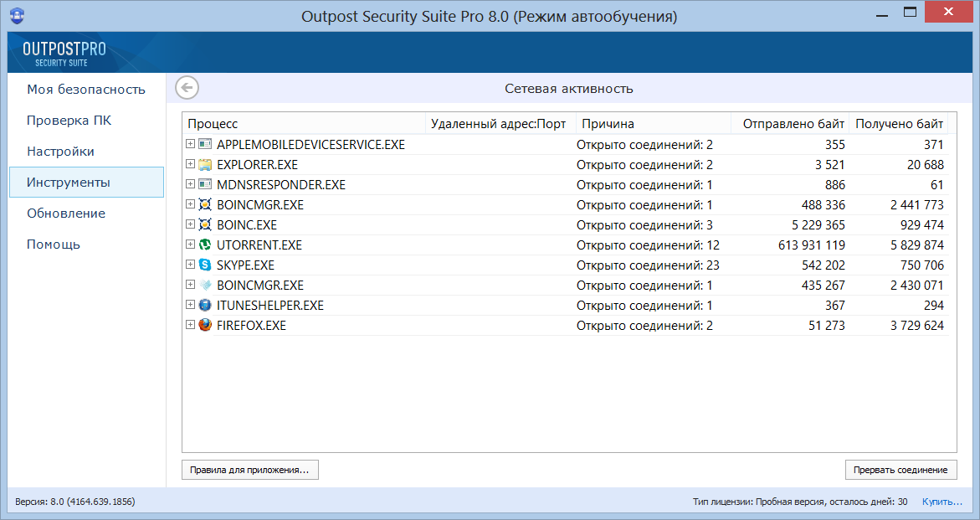The width and height of the screenshot is (980, 520).
Task: Click the ITUNESHELPER.EXE process icon
Action: [x=205, y=306]
